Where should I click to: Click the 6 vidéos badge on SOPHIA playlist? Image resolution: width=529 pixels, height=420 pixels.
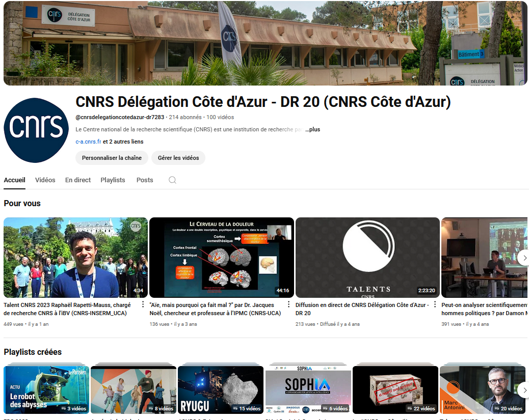pyautogui.click(x=335, y=408)
